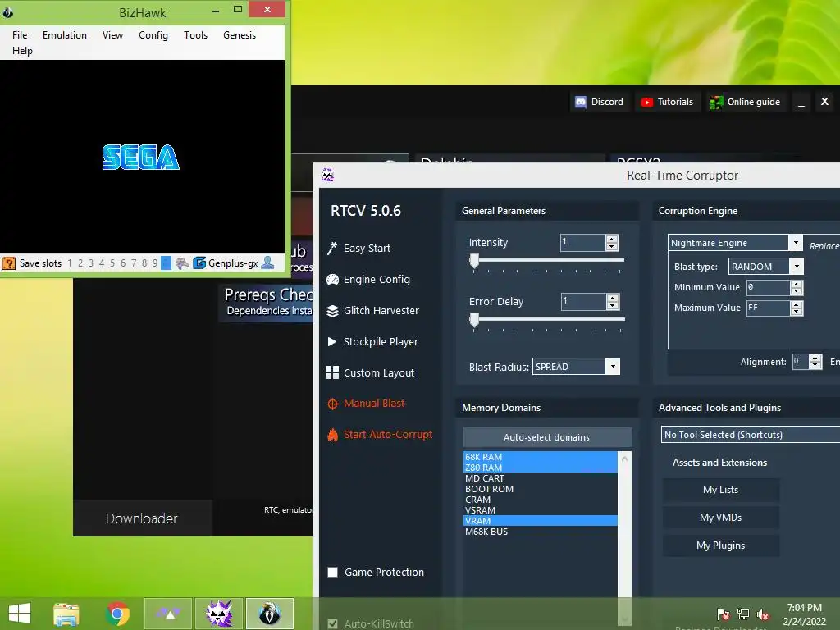Viewport: 840px width, 630px height.
Task: Open the Blast type RANDOM dropdown
Action: [797, 267]
